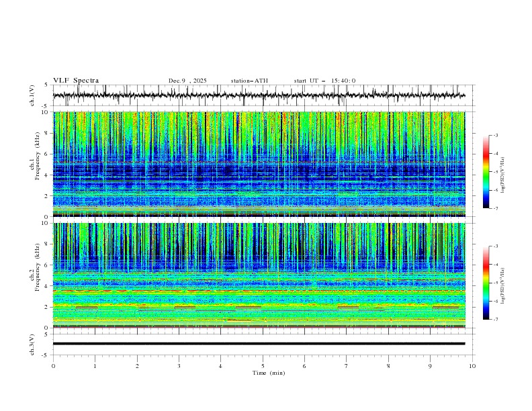This screenshot has width=532, height=411.
Task: Click the ch.2 color scale bar
Action: (486, 283)
